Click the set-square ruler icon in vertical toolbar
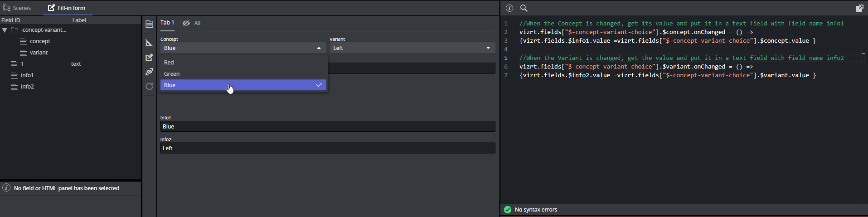 (149, 43)
